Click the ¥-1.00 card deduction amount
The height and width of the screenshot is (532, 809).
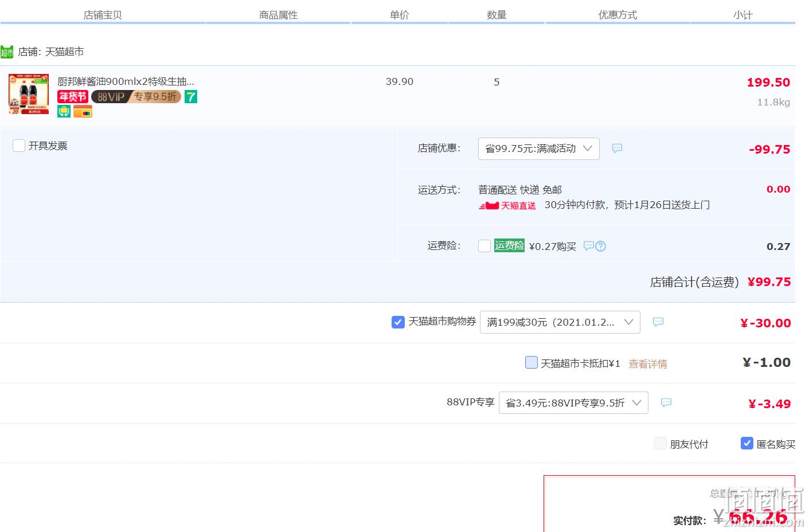click(x=767, y=362)
